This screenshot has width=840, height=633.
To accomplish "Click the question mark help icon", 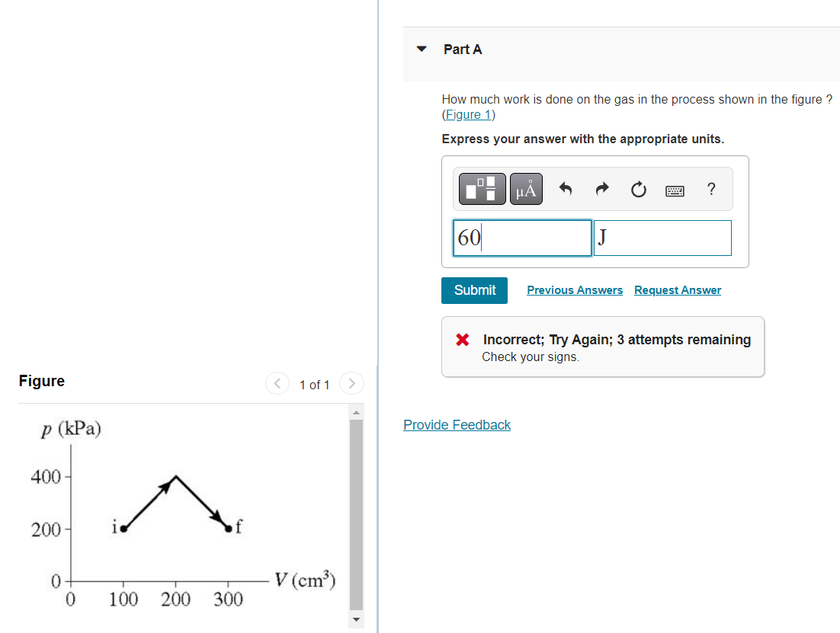I will click(710, 189).
